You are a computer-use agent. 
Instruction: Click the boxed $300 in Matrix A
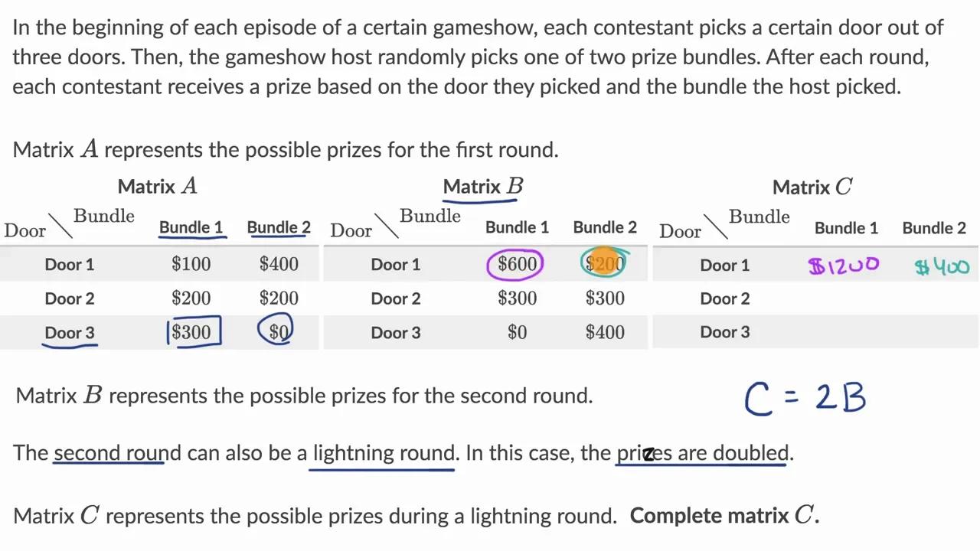191,332
